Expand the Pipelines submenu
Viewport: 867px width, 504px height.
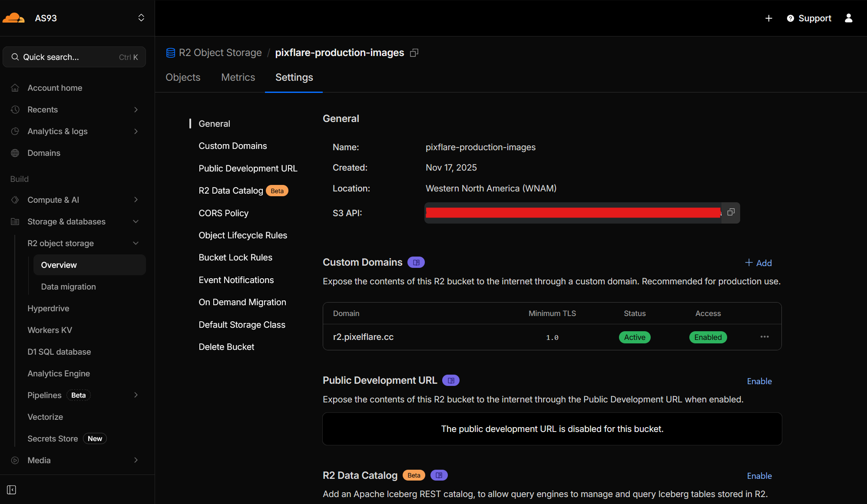136,395
